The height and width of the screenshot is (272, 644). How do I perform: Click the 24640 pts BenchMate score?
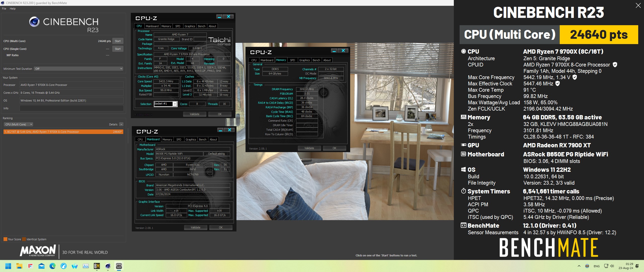coord(599,35)
